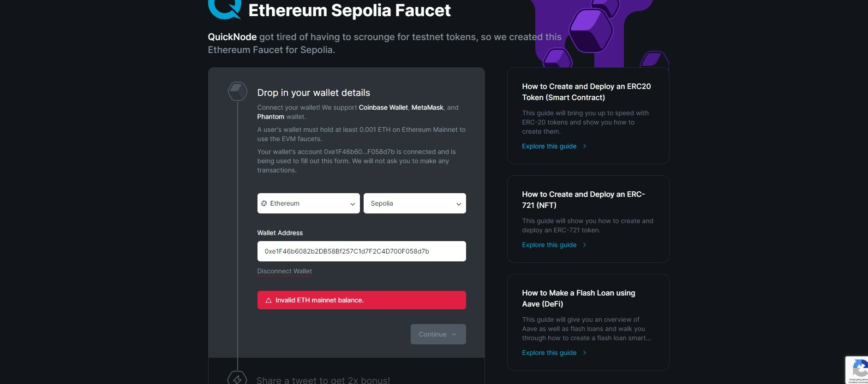Click the cube step icon beside wallet details
The width and height of the screenshot is (868, 384).
point(238,91)
